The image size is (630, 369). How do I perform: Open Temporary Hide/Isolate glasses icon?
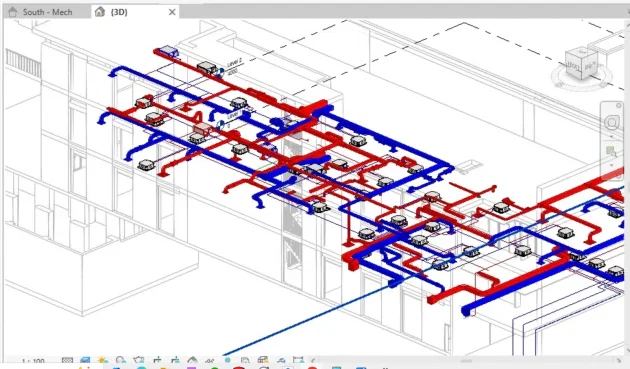tap(210, 360)
